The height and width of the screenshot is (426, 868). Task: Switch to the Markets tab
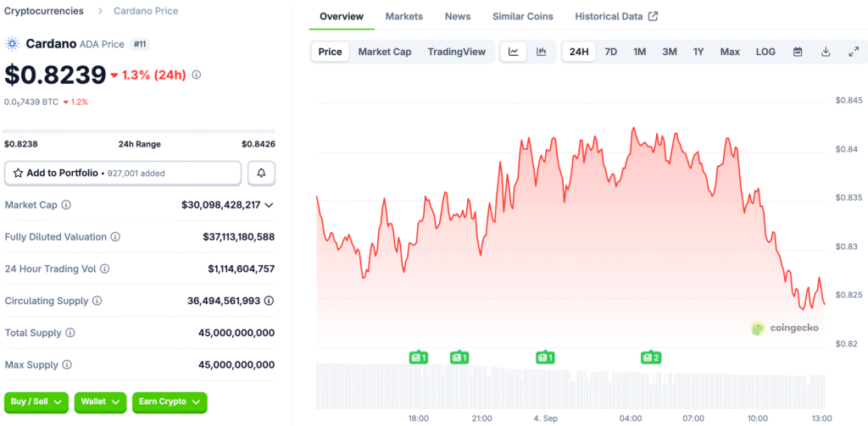pyautogui.click(x=404, y=16)
